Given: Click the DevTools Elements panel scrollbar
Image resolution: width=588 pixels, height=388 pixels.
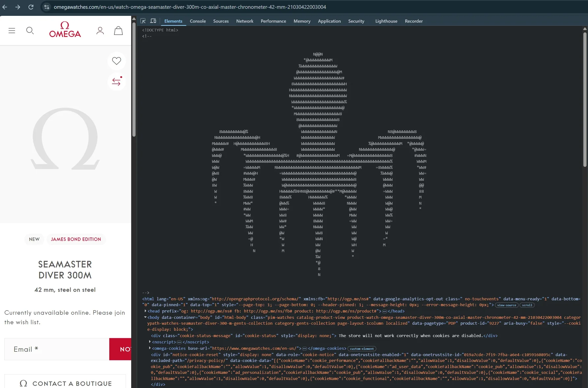Looking at the screenshot, I should (585, 99).
